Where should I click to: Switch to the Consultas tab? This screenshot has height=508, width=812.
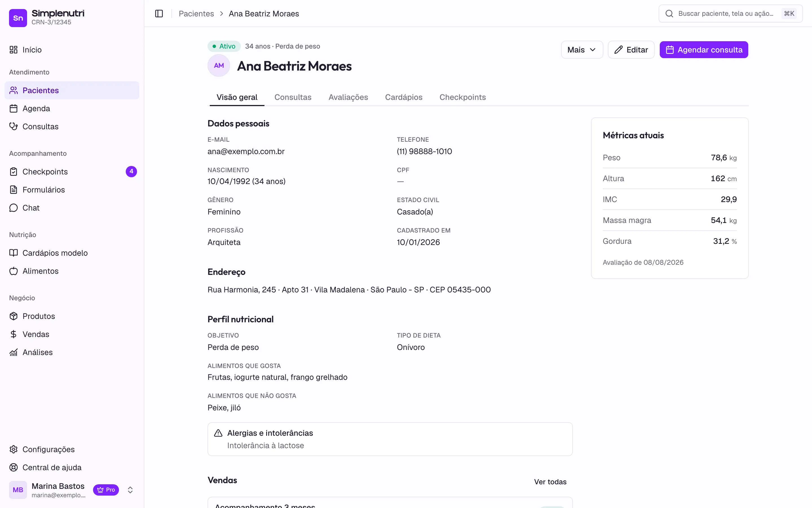[293, 97]
